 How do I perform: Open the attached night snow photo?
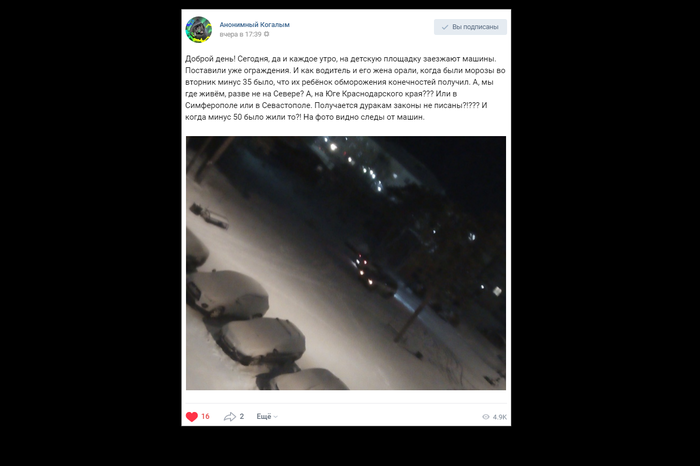pyautogui.click(x=346, y=263)
